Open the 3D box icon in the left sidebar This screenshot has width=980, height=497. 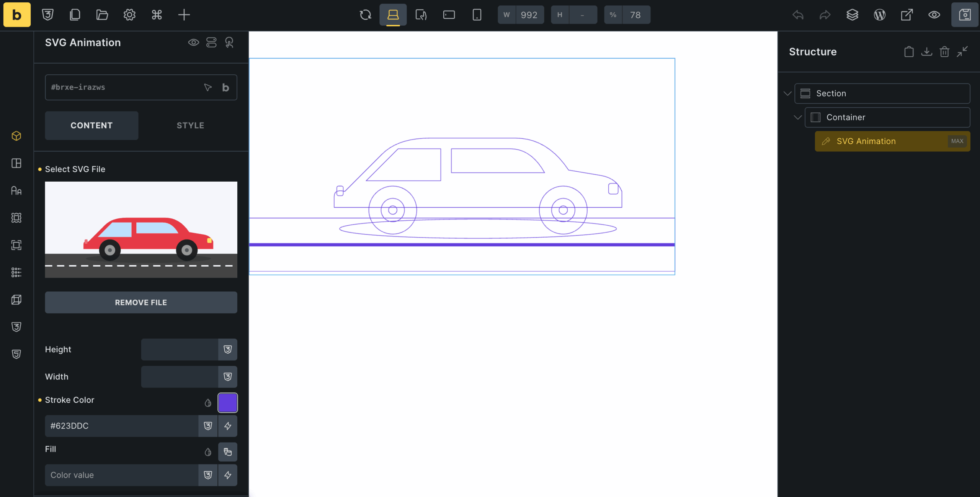tap(16, 299)
